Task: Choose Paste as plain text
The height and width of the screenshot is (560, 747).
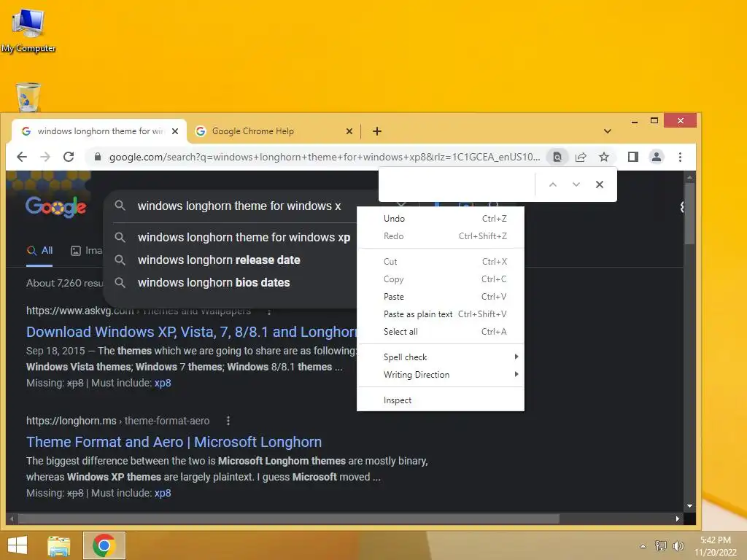Action: click(x=441, y=314)
